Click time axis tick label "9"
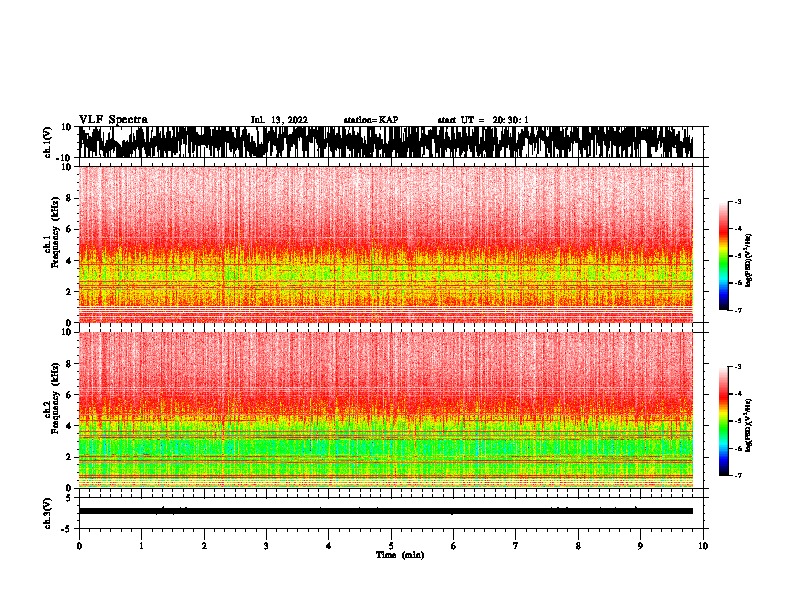 click(640, 546)
